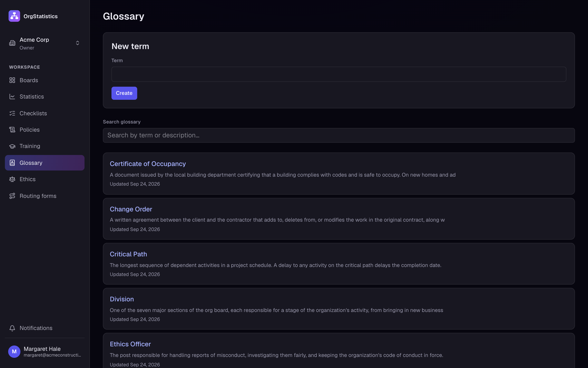Focus the Term input field
The height and width of the screenshot is (368, 588).
click(339, 74)
